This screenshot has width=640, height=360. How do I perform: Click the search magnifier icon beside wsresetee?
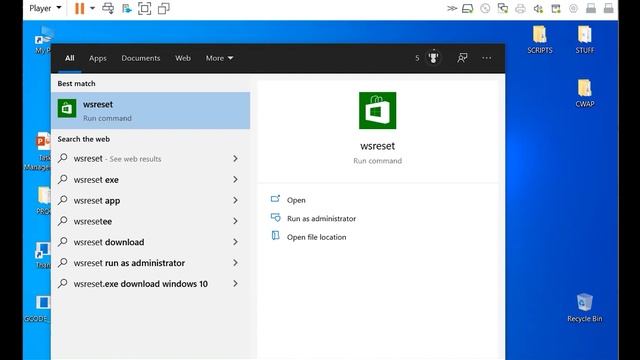[62, 221]
